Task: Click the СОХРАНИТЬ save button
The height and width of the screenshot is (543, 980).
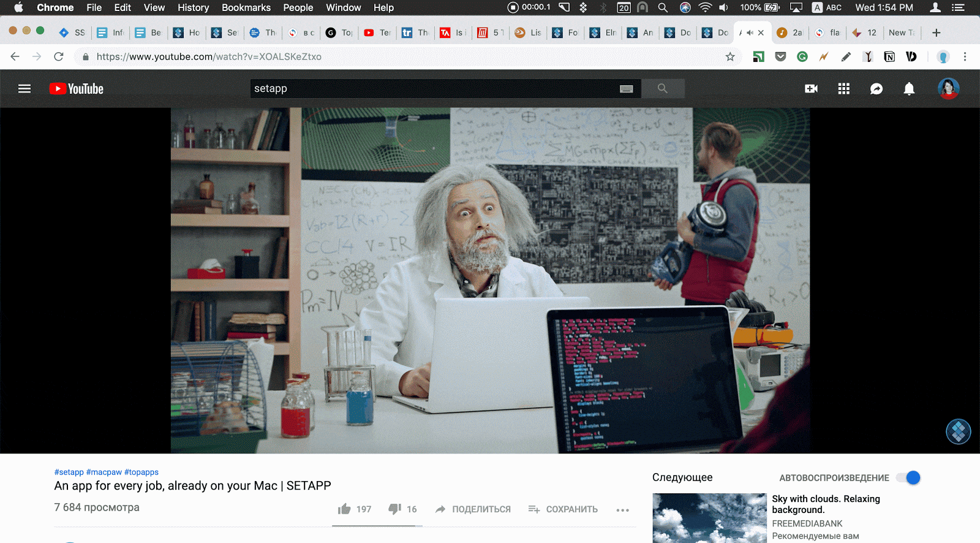Action: click(x=563, y=509)
